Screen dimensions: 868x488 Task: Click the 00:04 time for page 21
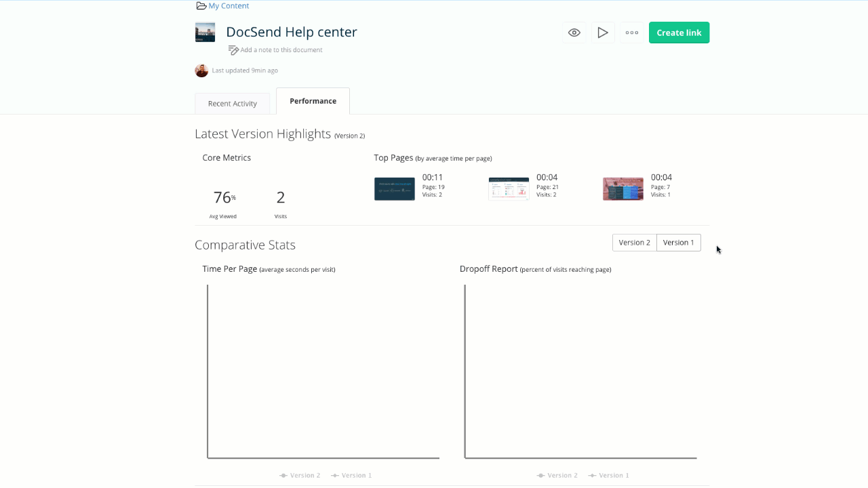click(x=547, y=178)
